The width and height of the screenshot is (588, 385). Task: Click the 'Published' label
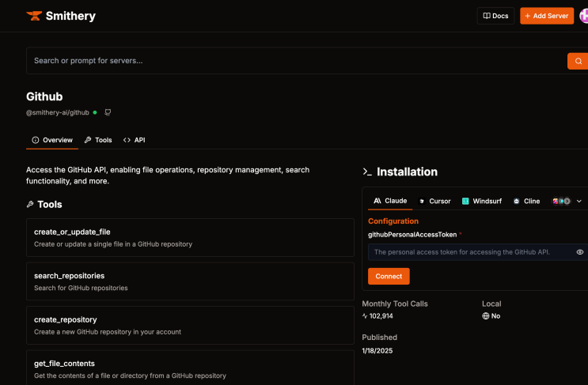pyautogui.click(x=380, y=338)
